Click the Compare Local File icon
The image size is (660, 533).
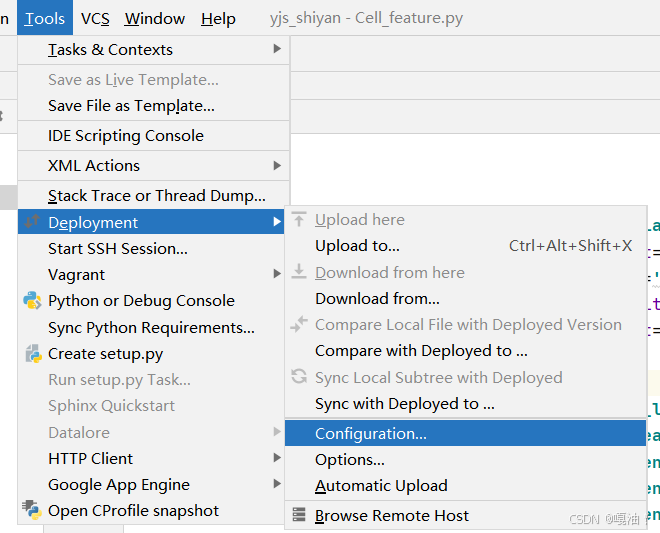coord(299,324)
